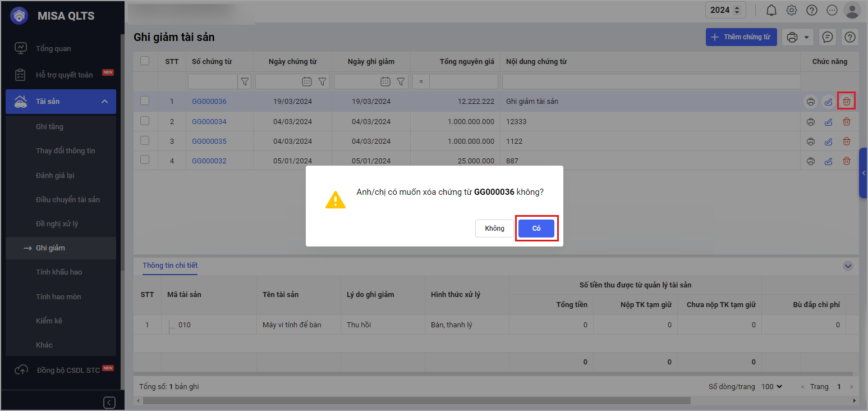Click Thêm chứng từ button
This screenshot has width=868, height=411.
tap(741, 37)
